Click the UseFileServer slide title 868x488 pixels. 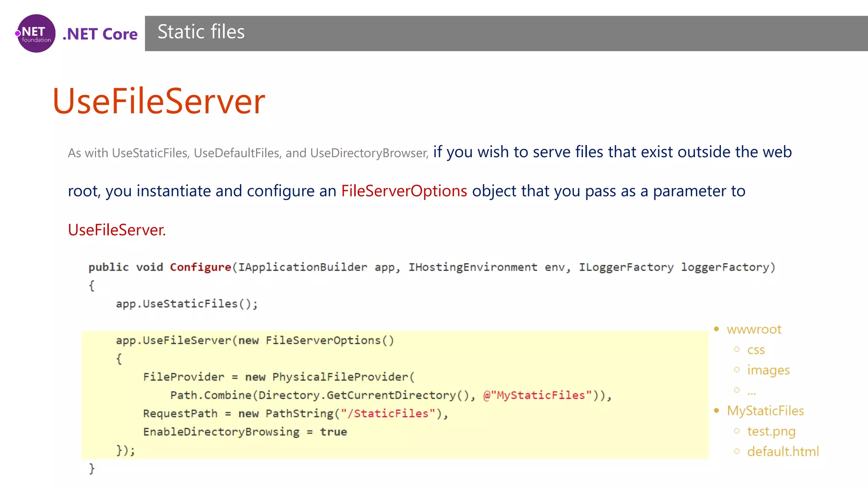click(x=159, y=101)
